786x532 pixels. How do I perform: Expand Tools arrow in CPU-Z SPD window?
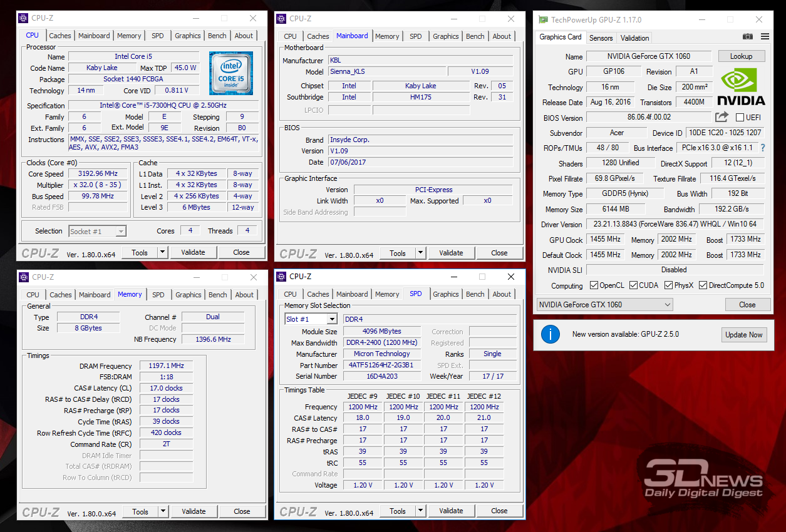(421, 511)
